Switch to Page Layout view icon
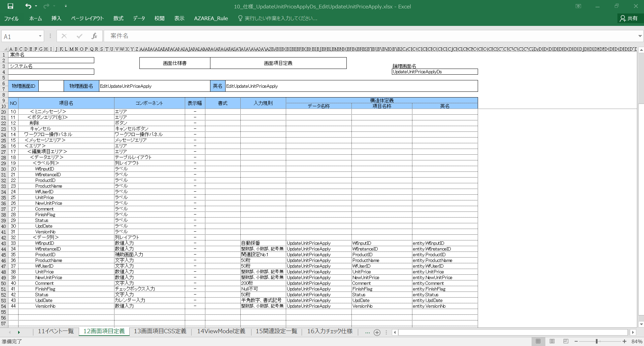Screen dimensions: 644x346 coord(552,341)
